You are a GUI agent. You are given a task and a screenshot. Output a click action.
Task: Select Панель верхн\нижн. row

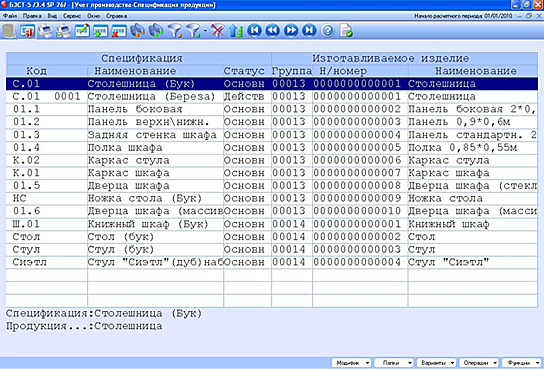click(272, 122)
